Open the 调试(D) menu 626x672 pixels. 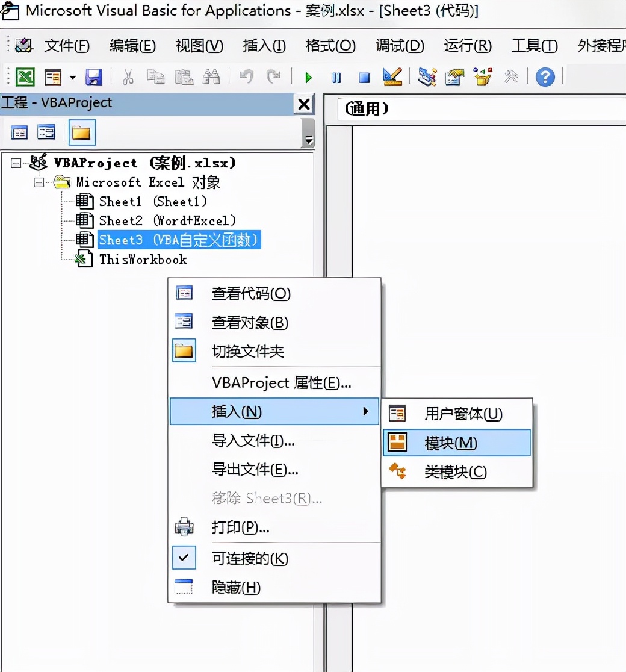399,45
